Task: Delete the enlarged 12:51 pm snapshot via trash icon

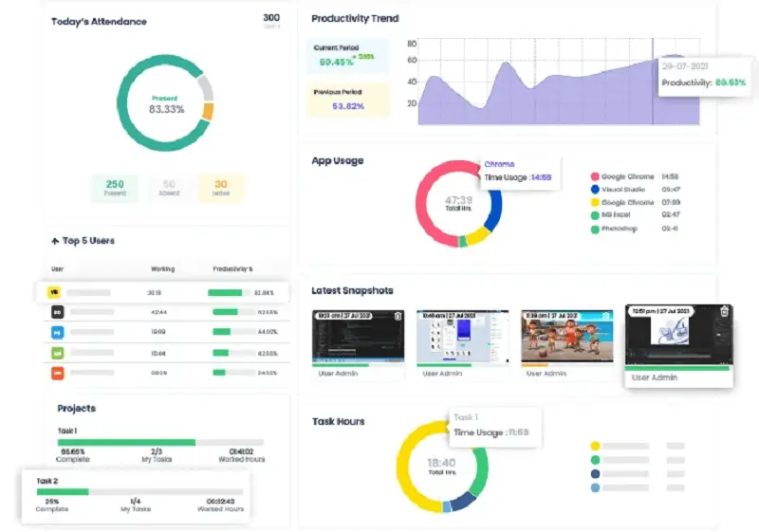Action: (x=724, y=311)
